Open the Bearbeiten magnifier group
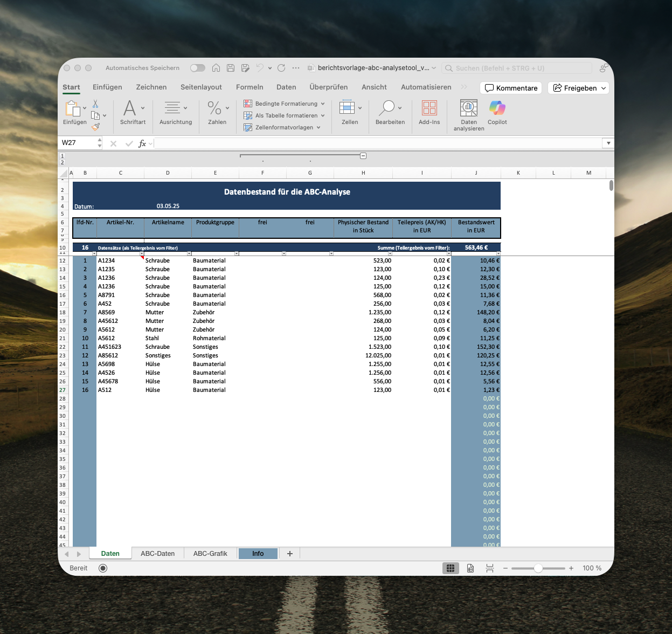The image size is (672, 634). click(x=390, y=113)
